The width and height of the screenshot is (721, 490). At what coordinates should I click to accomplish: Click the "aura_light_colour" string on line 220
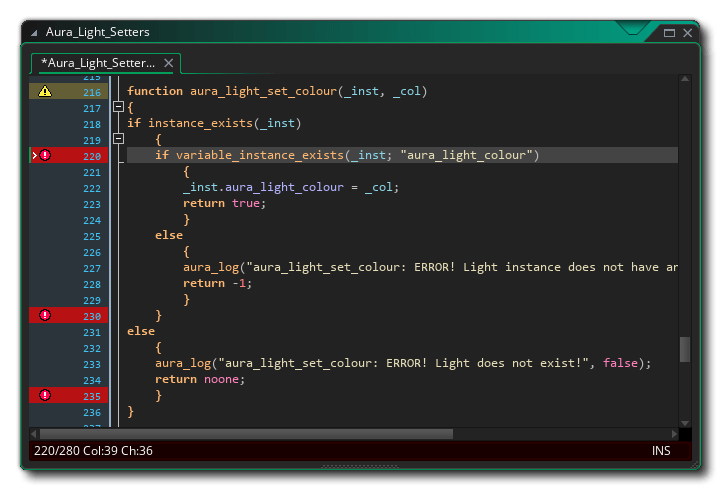tap(466, 155)
